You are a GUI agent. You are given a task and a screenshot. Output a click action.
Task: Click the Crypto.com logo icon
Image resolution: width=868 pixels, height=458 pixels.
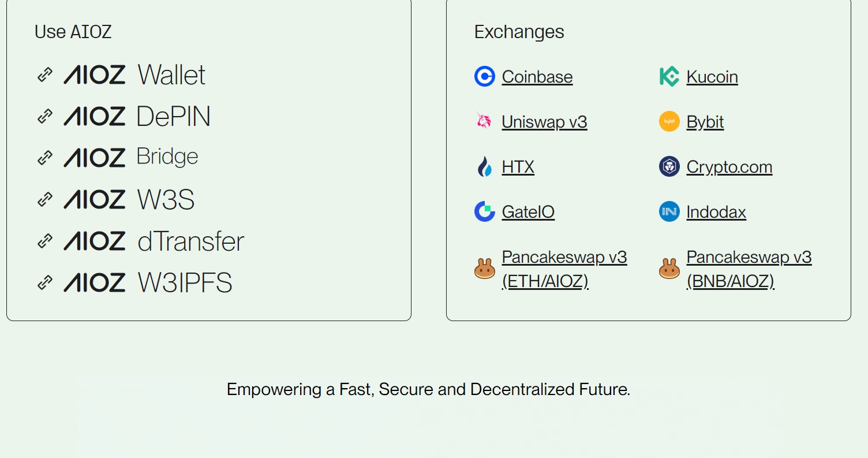[x=669, y=166]
